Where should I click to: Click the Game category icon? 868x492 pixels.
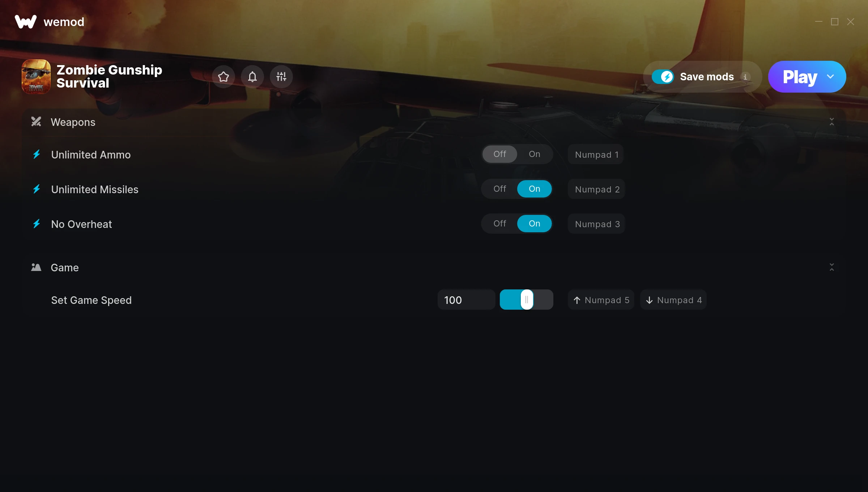click(36, 268)
